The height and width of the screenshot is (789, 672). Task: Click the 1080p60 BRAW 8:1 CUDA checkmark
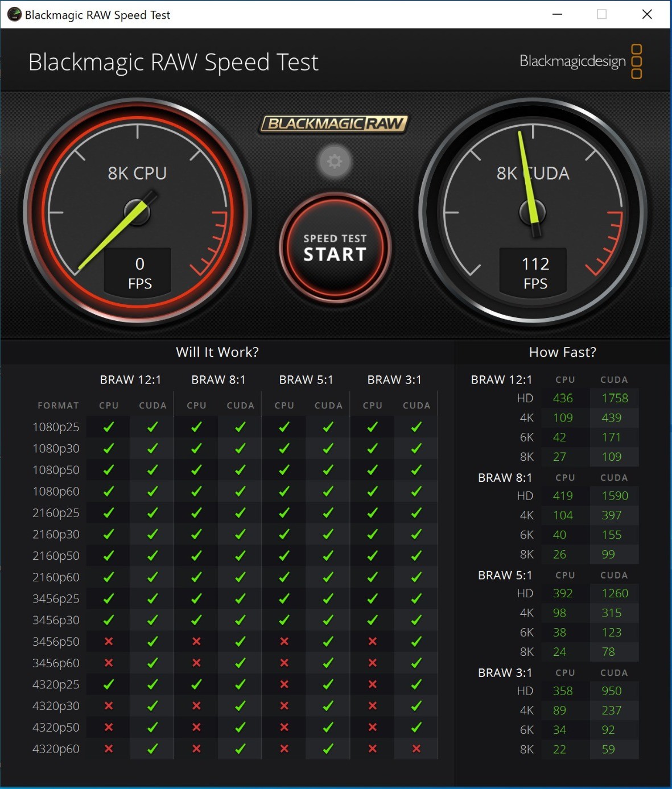click(x=241, y=491)
